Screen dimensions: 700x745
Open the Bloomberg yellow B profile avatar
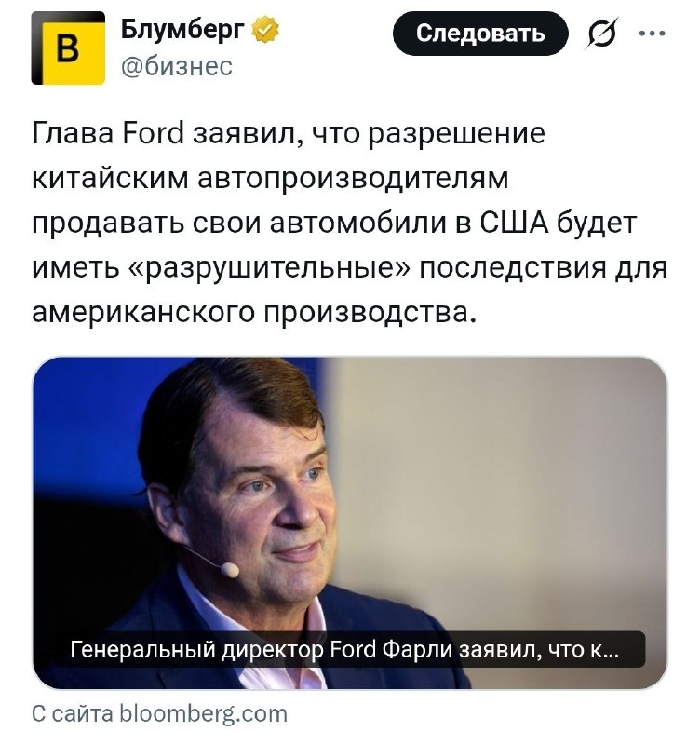[x=68, y=48]
